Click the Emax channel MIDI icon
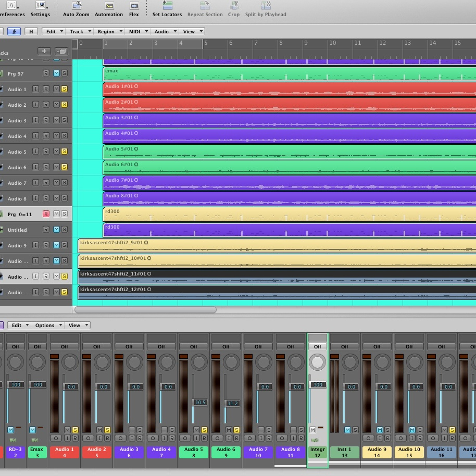The width and height of the screenshot is (476, 476). tap(35, 440)
